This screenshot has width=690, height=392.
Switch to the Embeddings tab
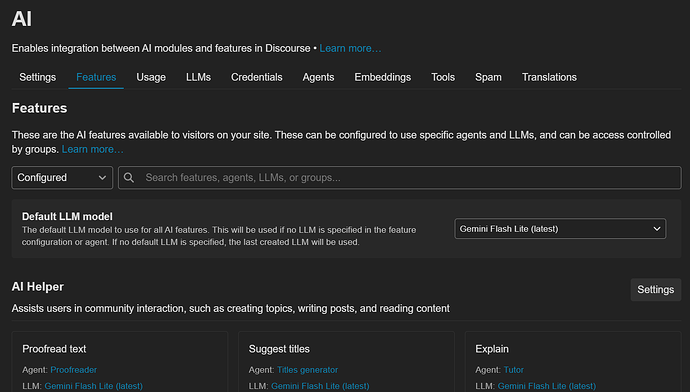(382, 77)
